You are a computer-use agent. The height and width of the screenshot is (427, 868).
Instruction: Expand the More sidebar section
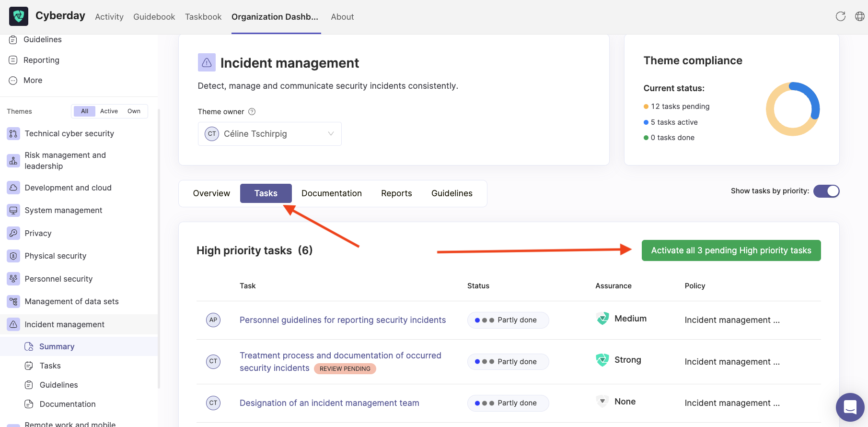[33, 80]
